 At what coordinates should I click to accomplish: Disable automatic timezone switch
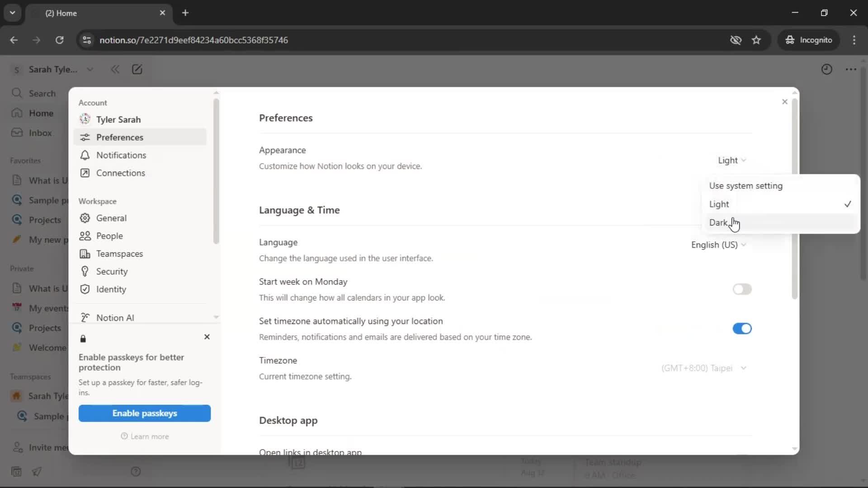click(x=742, y=328)
